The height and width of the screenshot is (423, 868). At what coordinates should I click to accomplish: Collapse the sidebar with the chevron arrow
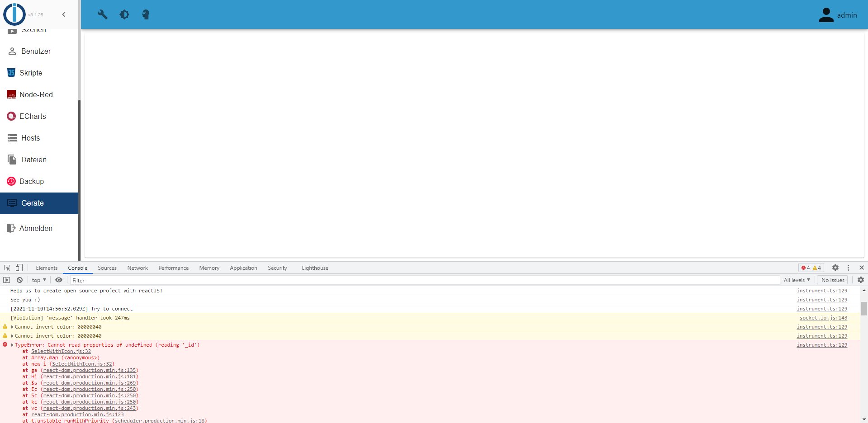pyautogui.click(x=64, y=14)
